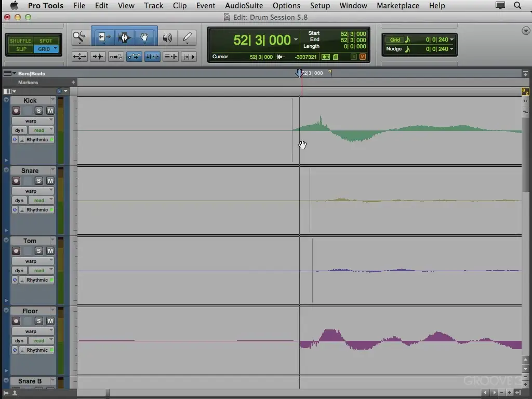The height and width of the screenshot is (399, 532).
Task: Toggle Tab to Transients
Action: (x=98, y=57)
